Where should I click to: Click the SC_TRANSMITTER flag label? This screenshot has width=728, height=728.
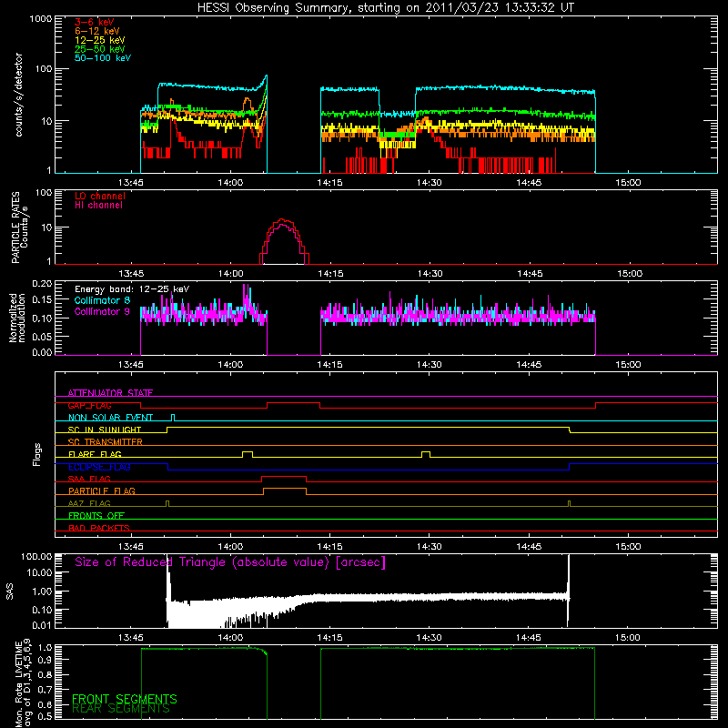pos(106,442)
